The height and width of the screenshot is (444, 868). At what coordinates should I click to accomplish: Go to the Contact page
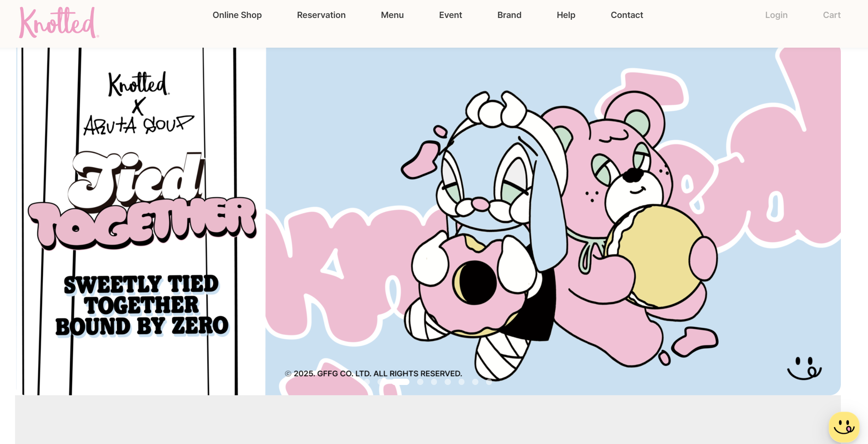pyautogui.click(x=627, y=15)
